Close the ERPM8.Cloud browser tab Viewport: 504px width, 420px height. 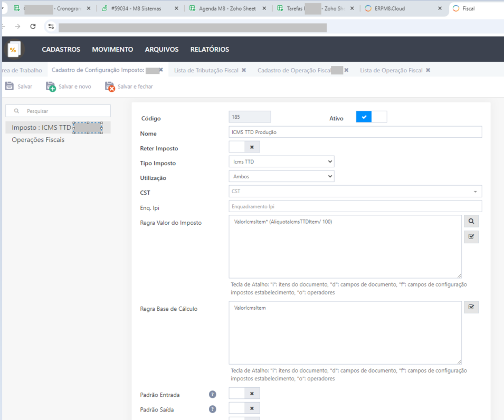440,8
